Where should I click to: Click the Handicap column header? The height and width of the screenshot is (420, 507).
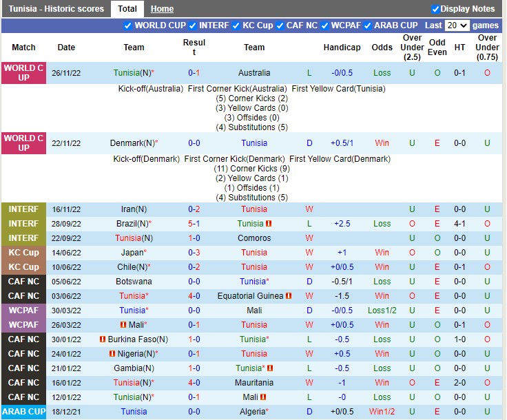pos(342,48)
